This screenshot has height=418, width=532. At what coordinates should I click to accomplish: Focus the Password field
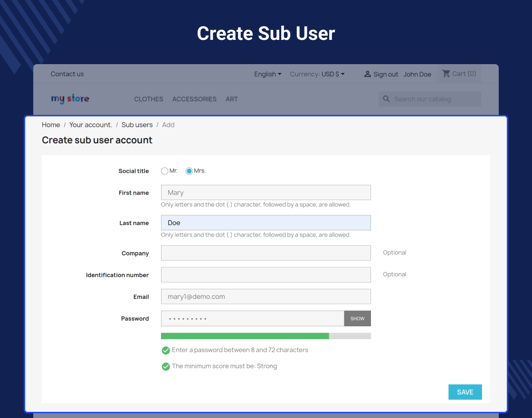tap(252, 319)
